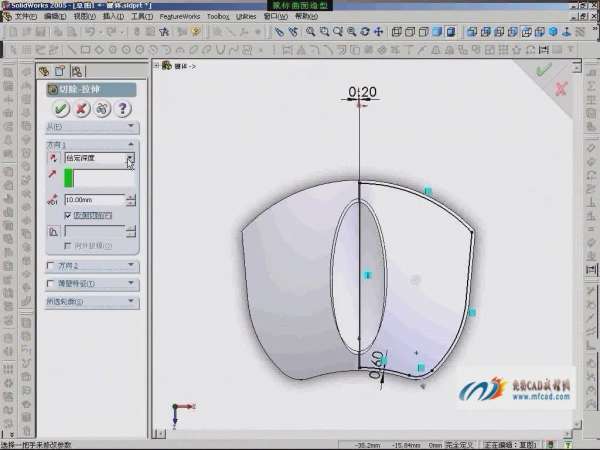Click the '完全定义' status bar entry
The width and height of the screenshot is (600, 450).
[x=460, y=445]
